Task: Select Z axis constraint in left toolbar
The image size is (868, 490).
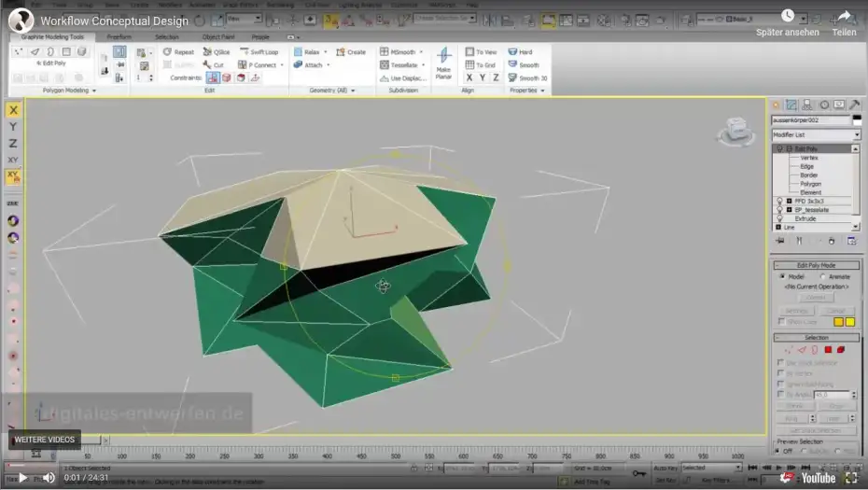Action: coord(13,144)
